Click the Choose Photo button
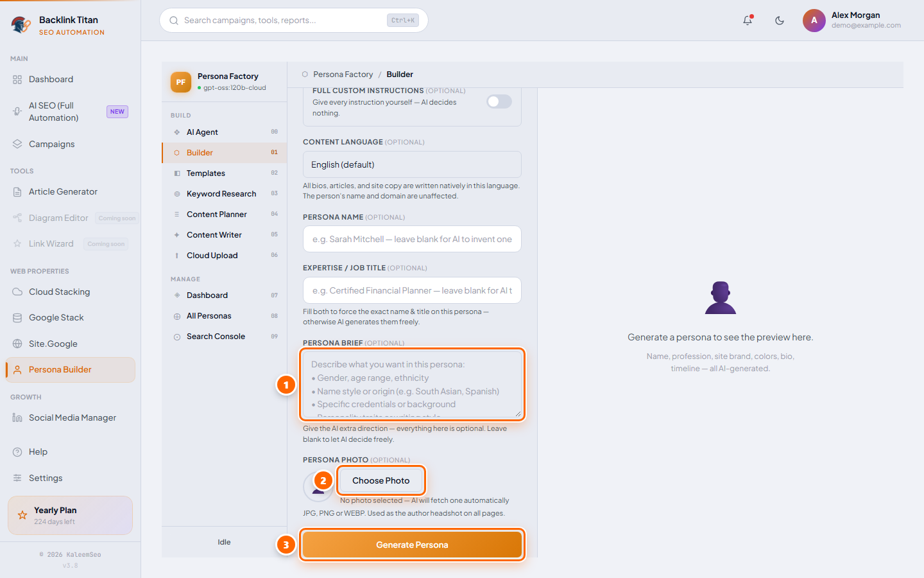This screenshot has width=924, height=578. (x=381, y=480)
